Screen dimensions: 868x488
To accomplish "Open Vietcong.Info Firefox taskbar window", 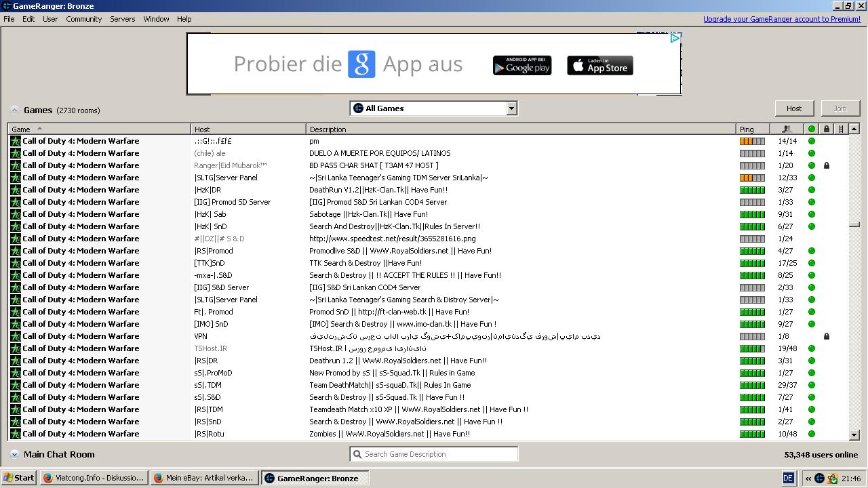I will click(x=94, y=478).
